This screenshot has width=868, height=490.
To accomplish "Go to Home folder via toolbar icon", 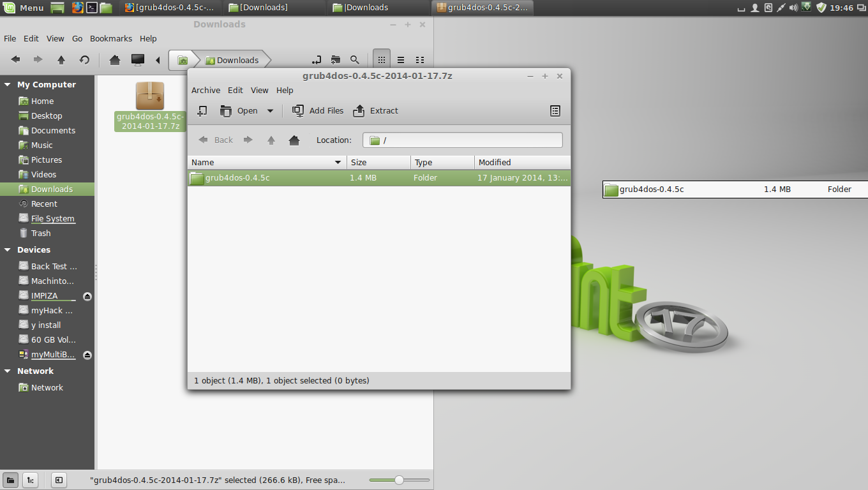I will click(115, 59).
